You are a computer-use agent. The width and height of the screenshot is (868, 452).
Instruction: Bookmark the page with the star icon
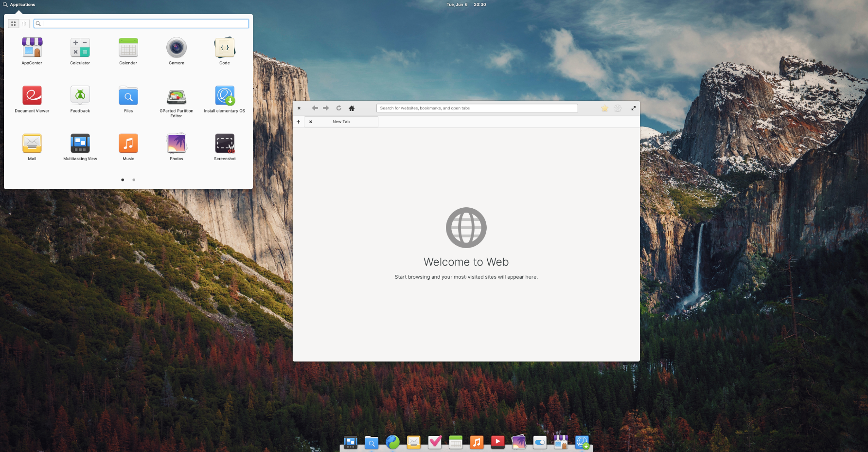coord(604,108)
